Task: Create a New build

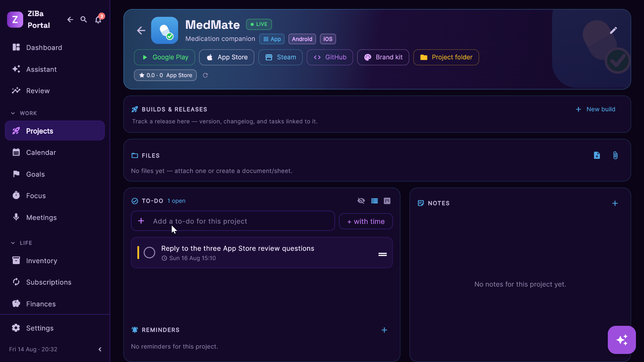Action: click(x=595, y=109)
